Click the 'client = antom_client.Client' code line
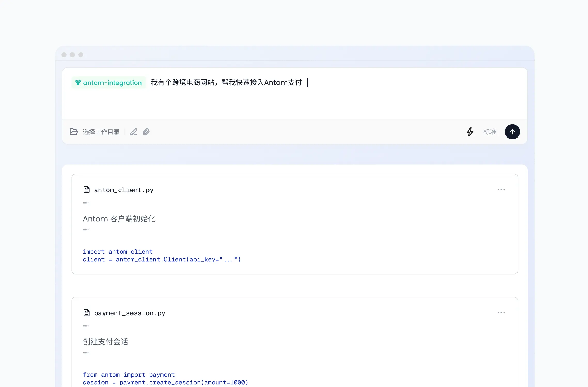The width and height of the screenshot is (588, 387). [162, 260]
